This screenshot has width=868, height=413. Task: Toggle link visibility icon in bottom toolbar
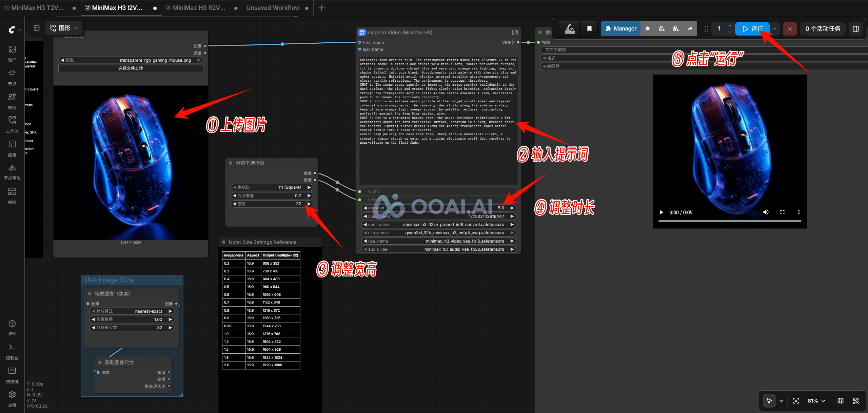(x=856, y=401)
